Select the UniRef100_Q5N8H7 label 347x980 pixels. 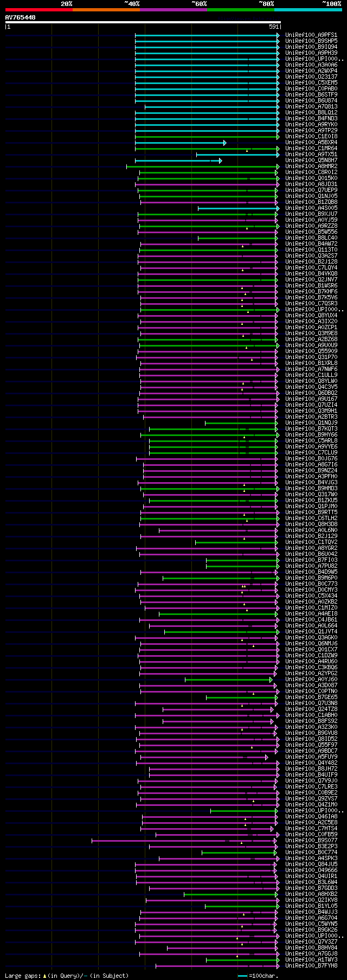pos(311,160)
